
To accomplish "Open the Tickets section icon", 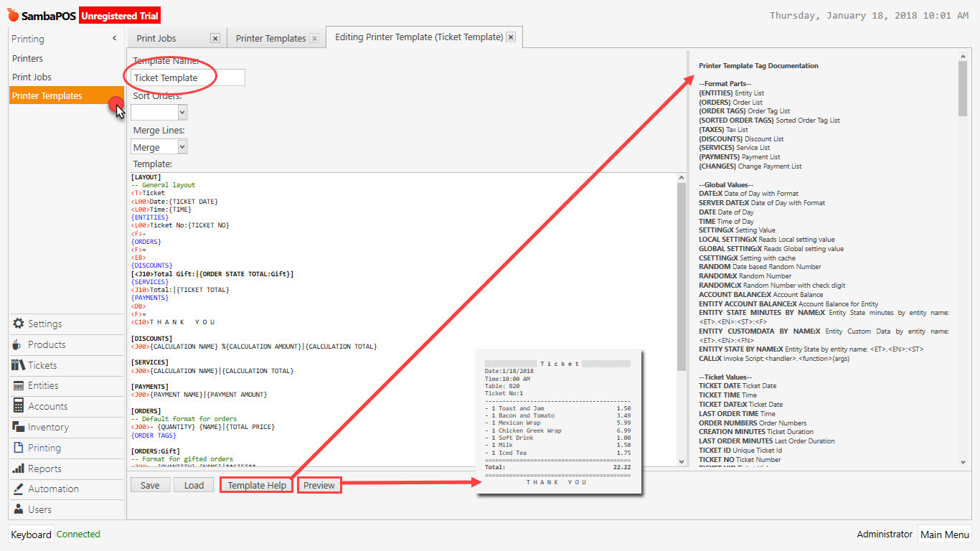I will coord(18,365).
